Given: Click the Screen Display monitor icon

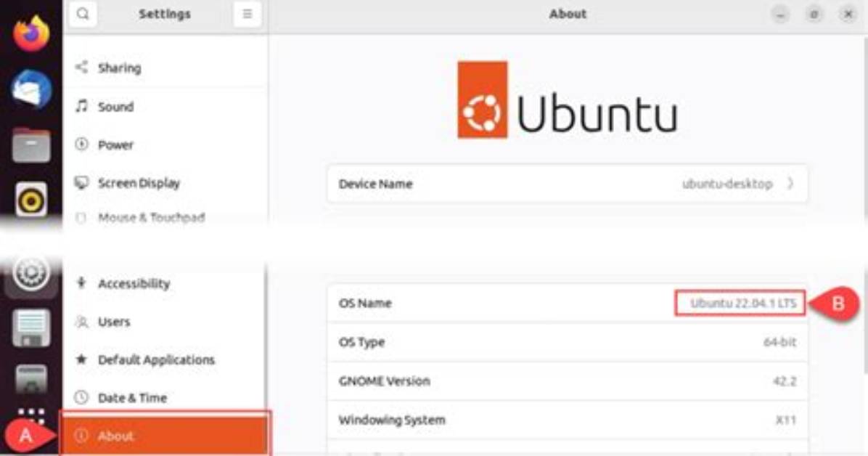Looking at the screenshot, I should tap(81, 182).
